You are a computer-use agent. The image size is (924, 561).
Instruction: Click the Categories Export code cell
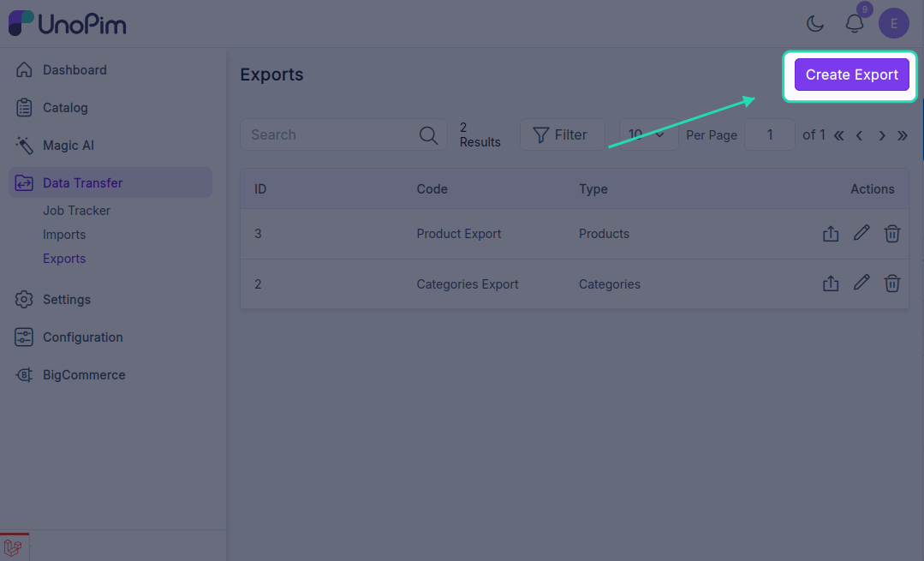click(468, 284)
